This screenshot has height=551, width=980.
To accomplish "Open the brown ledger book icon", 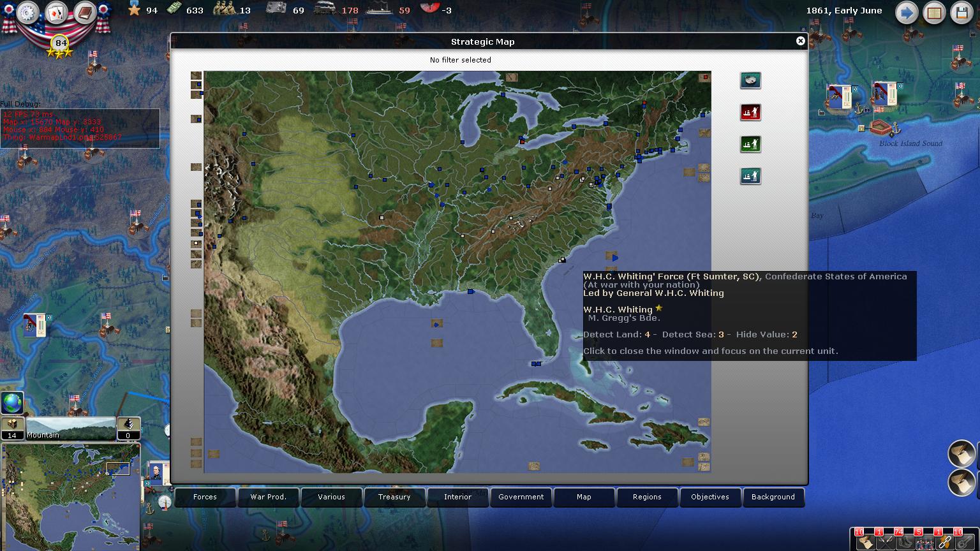I will click(x=84, y=13).
